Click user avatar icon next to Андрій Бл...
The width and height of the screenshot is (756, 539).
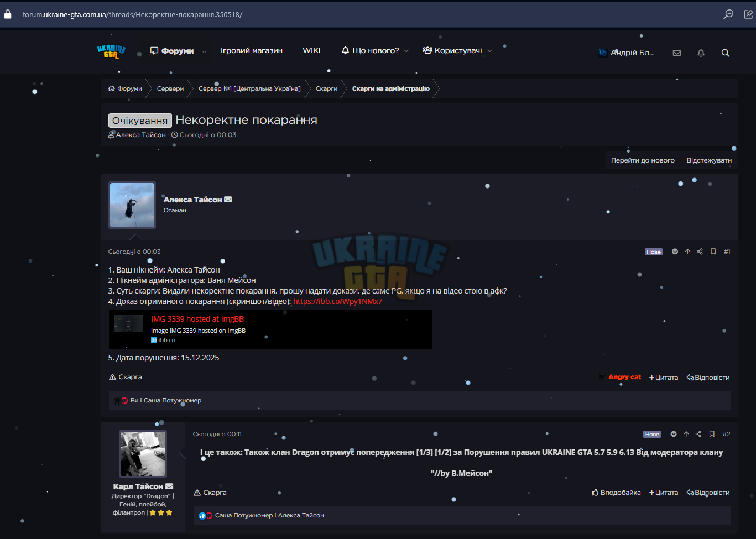(603, 53)
